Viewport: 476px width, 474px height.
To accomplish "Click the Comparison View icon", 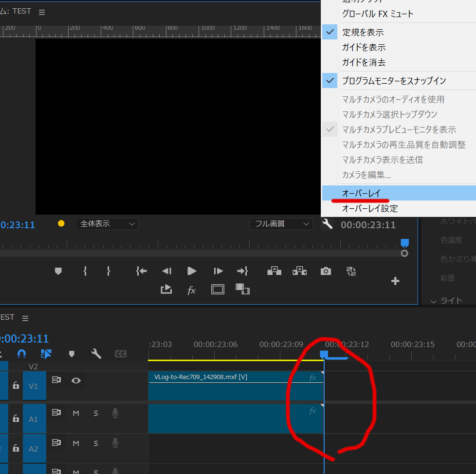I will coord(242,289).
